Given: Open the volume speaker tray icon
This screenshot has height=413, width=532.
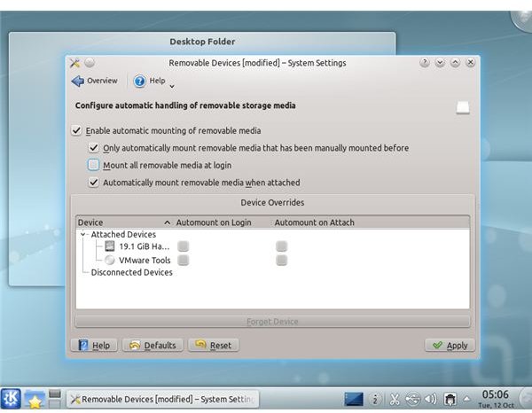Looking at the screenshot, I should tap(430, 399).
